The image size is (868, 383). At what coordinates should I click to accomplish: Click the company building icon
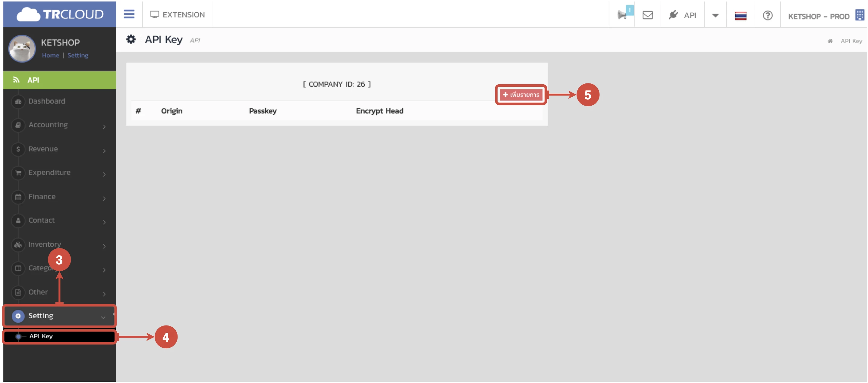859,15
